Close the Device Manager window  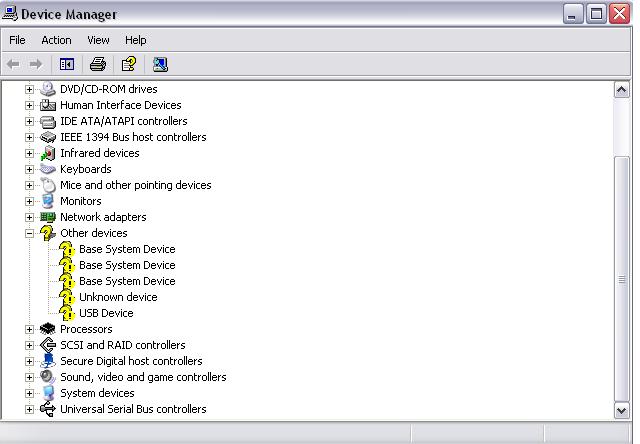coord(620,13)
